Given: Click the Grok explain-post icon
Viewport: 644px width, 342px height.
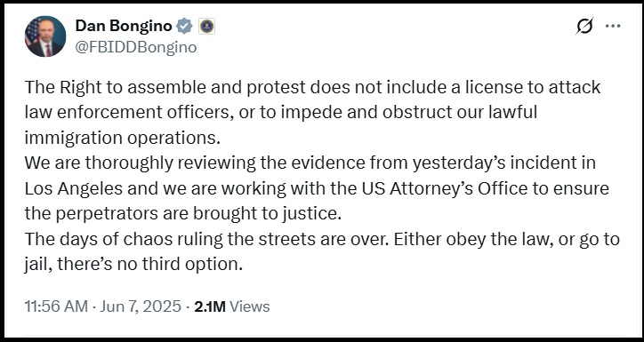Looking at the screenshot, I should (584, 27).
